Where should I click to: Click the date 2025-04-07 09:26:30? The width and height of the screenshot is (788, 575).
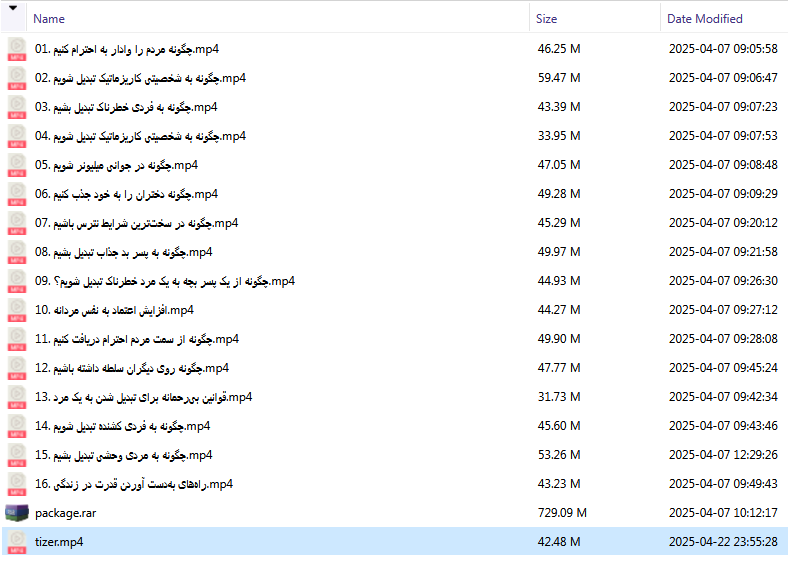point(723,280)
